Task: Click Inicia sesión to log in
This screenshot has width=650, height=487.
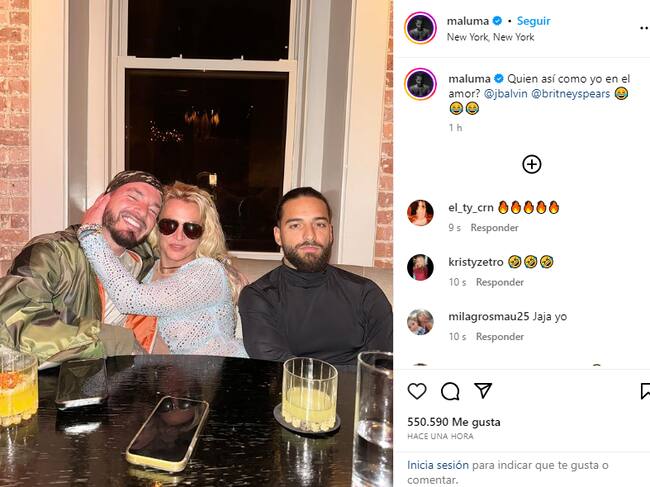Action: tap(438, 465)
